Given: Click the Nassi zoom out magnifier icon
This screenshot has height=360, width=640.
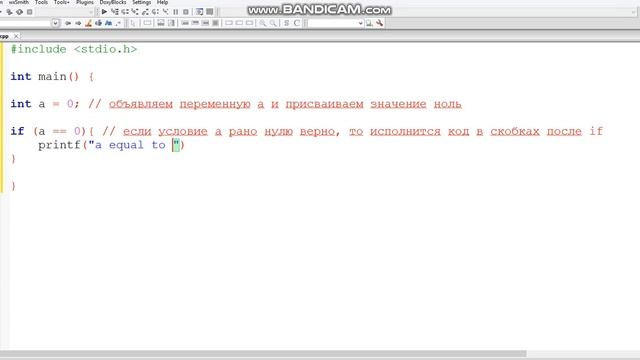Looking at the screenshot, I should click(x=273, y=23).
